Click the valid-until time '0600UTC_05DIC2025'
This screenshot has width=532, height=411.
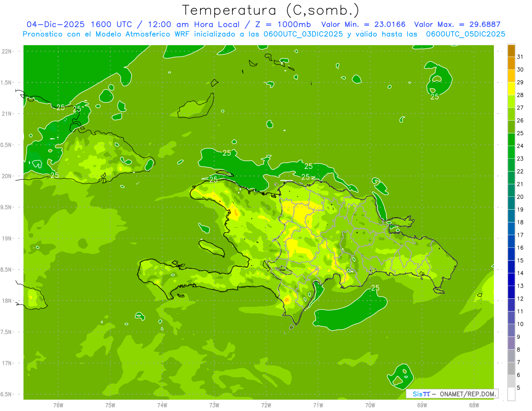[x=465, y=34]
